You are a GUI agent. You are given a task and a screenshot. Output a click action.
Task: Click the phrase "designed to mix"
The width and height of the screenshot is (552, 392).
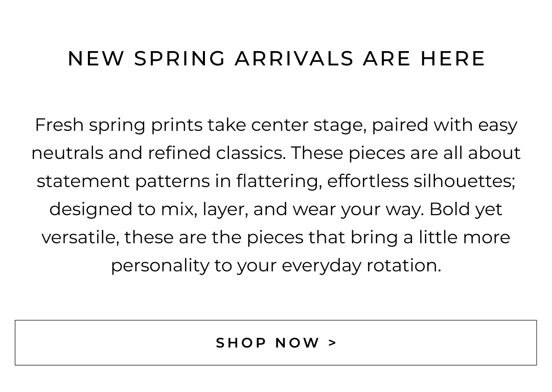[123, 210]
